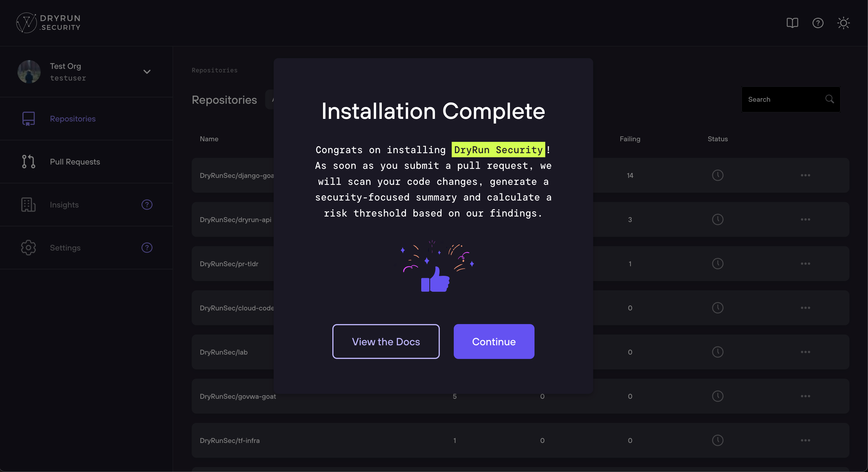Expand the Test Org account switcher
868x472 pixels.
147,72
